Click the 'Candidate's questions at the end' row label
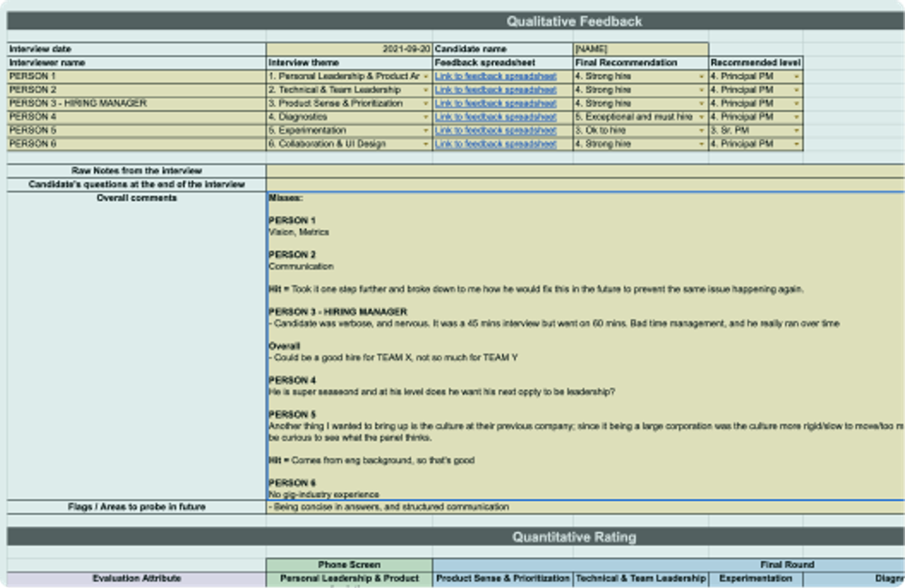The height and width of the screenshot is (588, 905). pos(133,182)
